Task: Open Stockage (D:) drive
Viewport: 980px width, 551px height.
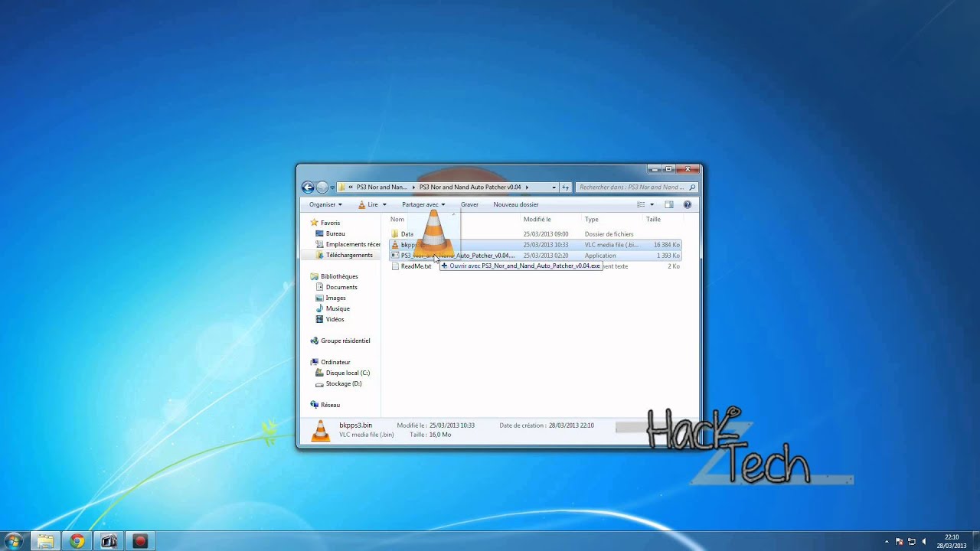Action: point(344,383)
